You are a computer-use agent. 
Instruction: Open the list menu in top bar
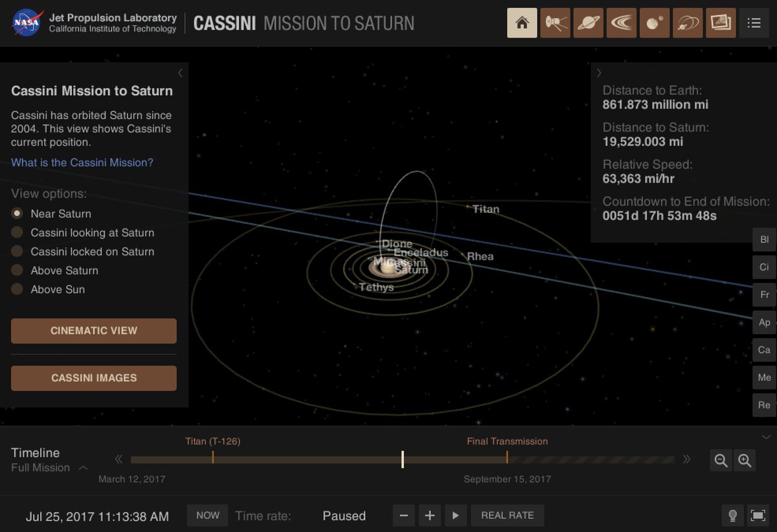tap(754, 23)
